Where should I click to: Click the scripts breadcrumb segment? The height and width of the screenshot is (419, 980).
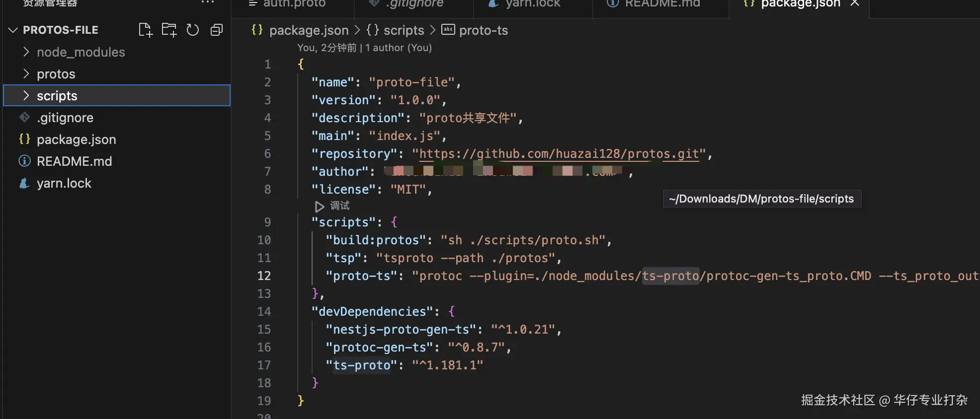[404, 30]
